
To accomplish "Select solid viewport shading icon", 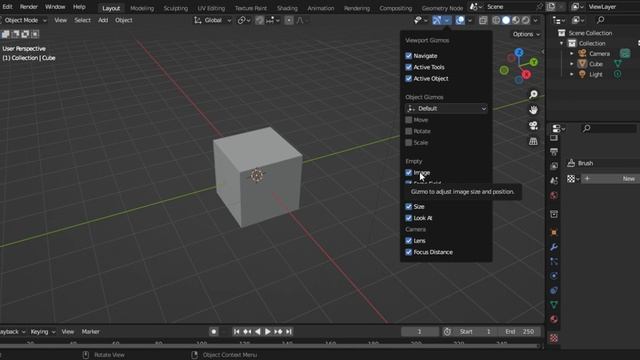I will pyautogui.click(x=506, y=20).
